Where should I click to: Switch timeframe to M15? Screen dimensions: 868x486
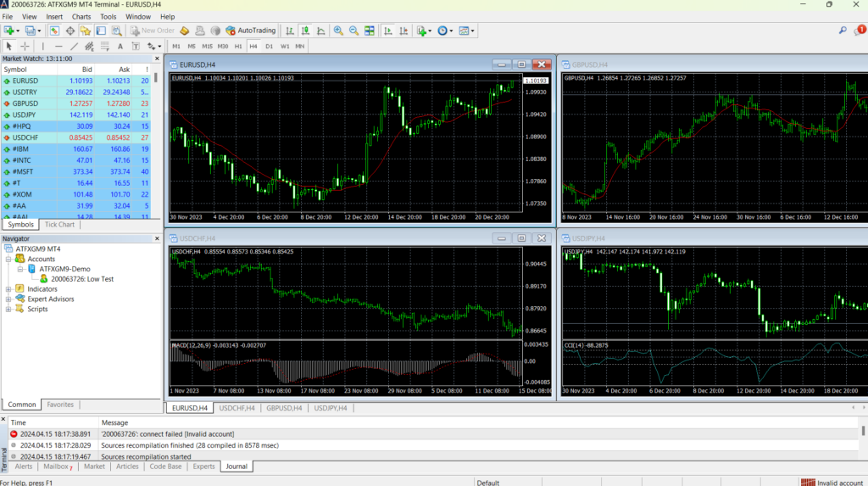pyautogui.click(x=207, y=47)
